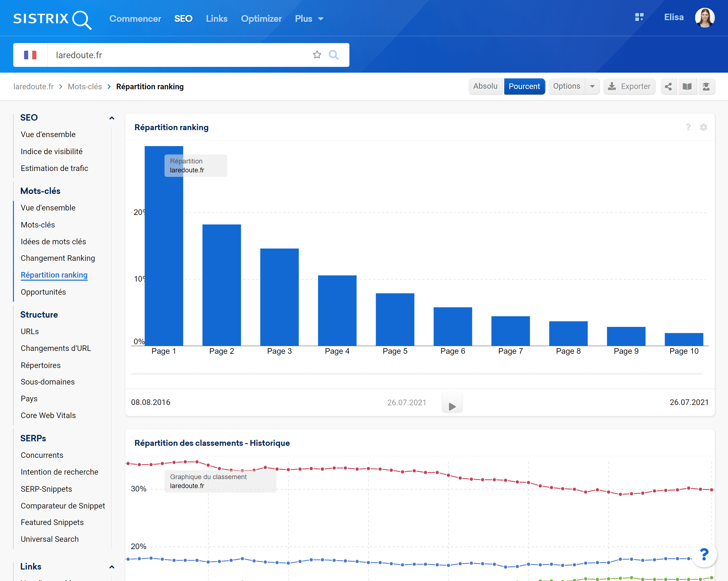
Task: Open Répertoires
Action: (41, 365)
